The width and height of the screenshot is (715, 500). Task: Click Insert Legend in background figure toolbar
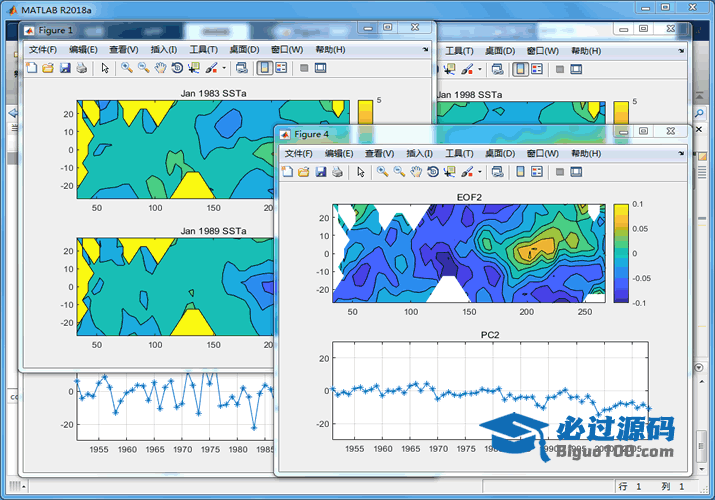(x=537, y=70)
